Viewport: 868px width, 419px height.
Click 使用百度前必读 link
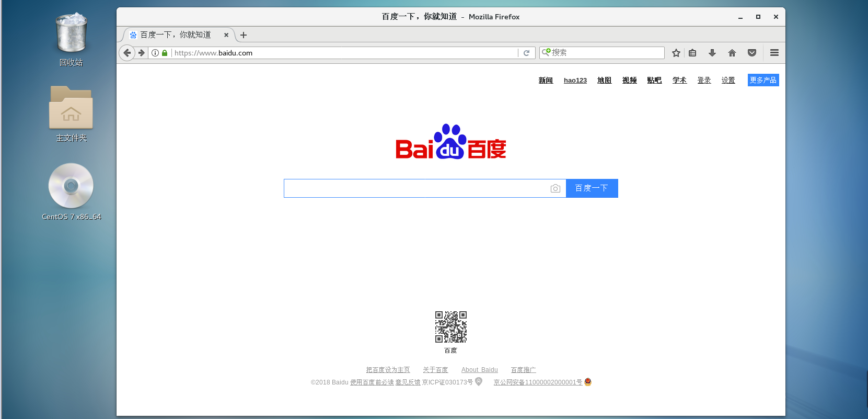click(372, 382)
